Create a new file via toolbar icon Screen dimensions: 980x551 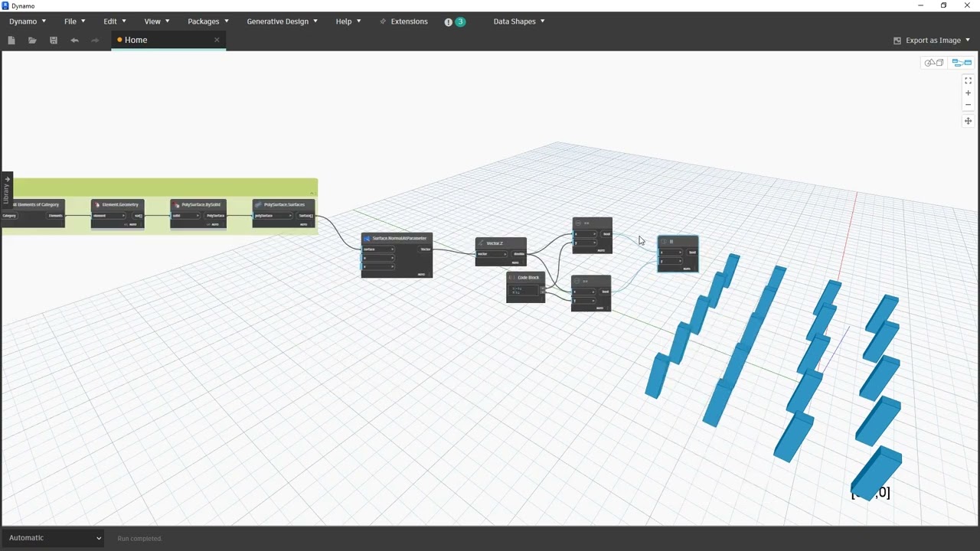[11, 40]
